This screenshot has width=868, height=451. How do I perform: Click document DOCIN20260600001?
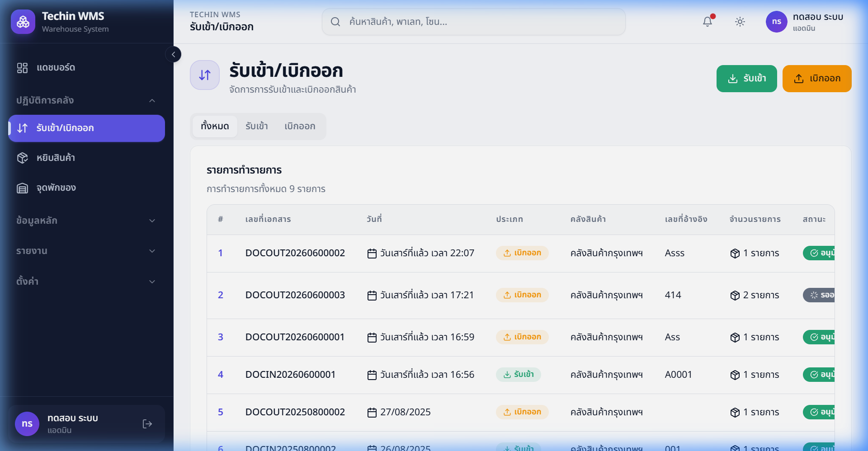point(290,375)
